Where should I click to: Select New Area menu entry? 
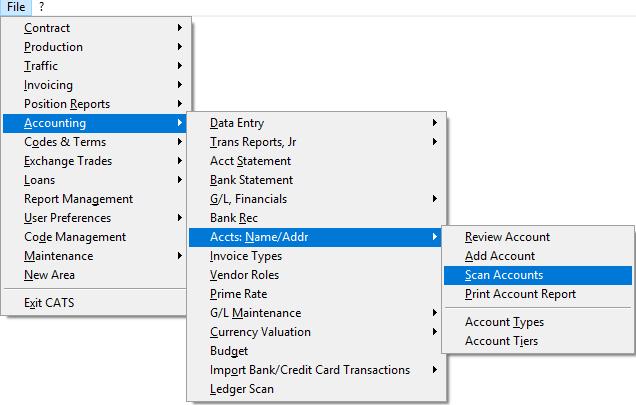[96, 275]
